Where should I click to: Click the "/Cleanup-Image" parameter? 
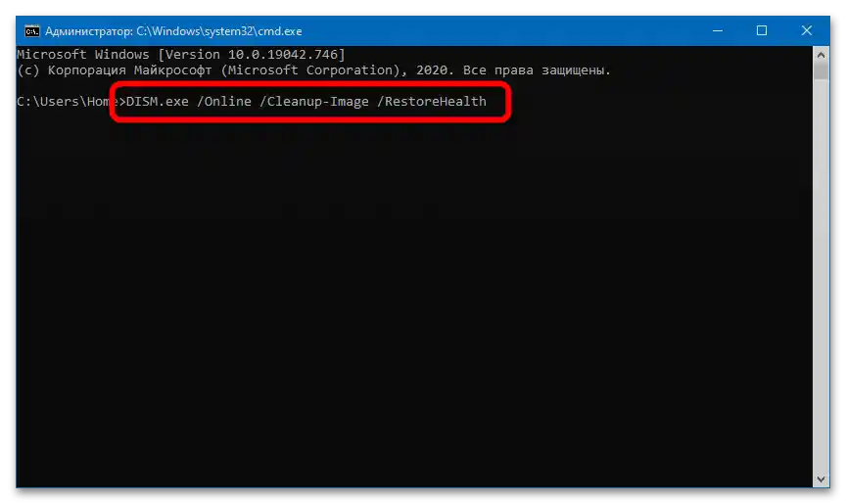tap(314, 102)
